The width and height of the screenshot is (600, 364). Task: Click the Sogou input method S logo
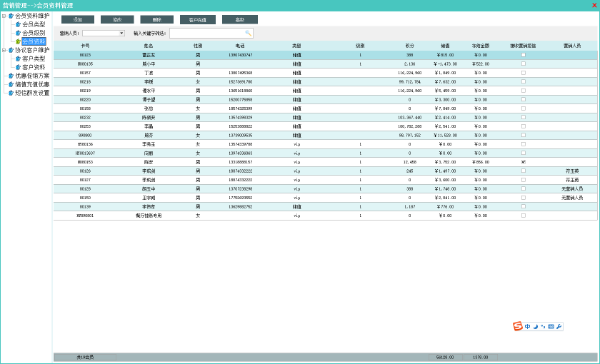(x=518, y=326)
